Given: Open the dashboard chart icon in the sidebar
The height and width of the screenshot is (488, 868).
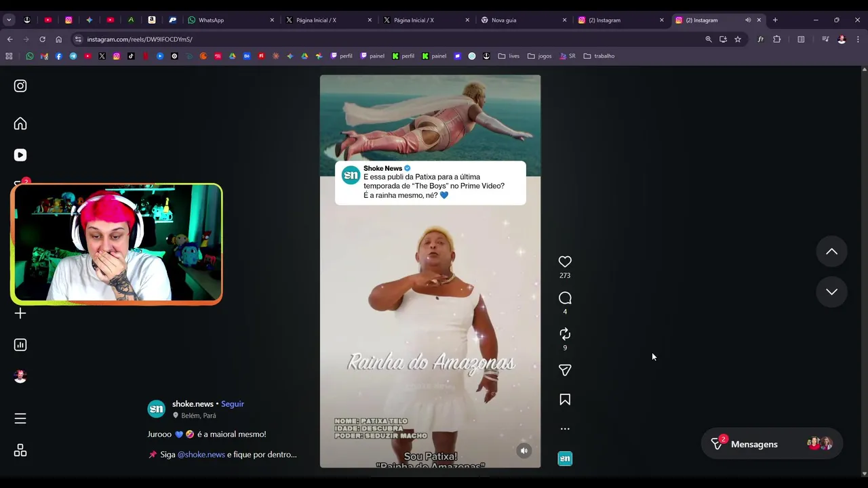Looking at the screenshot, I should click(20, 345).
